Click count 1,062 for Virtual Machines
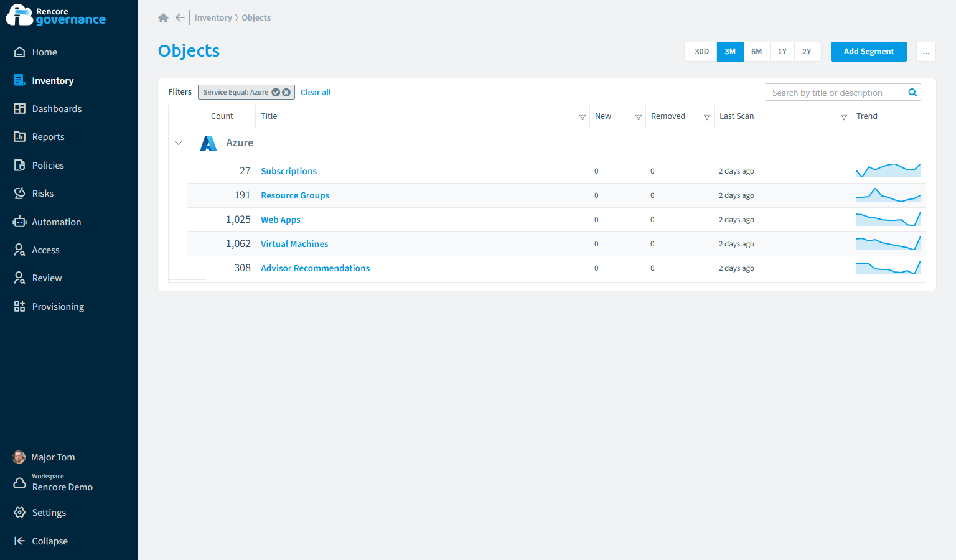This screenshot has height=560, width=956. [238, 244]
